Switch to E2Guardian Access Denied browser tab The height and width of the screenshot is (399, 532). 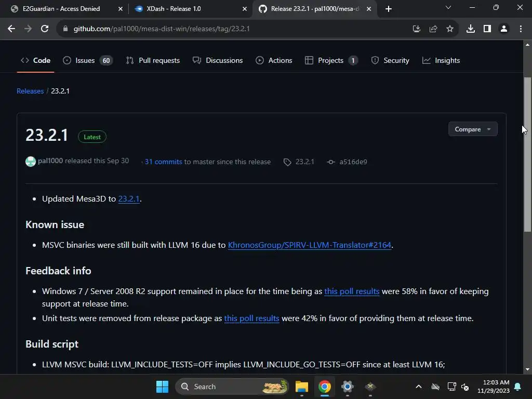pos(61,9)
